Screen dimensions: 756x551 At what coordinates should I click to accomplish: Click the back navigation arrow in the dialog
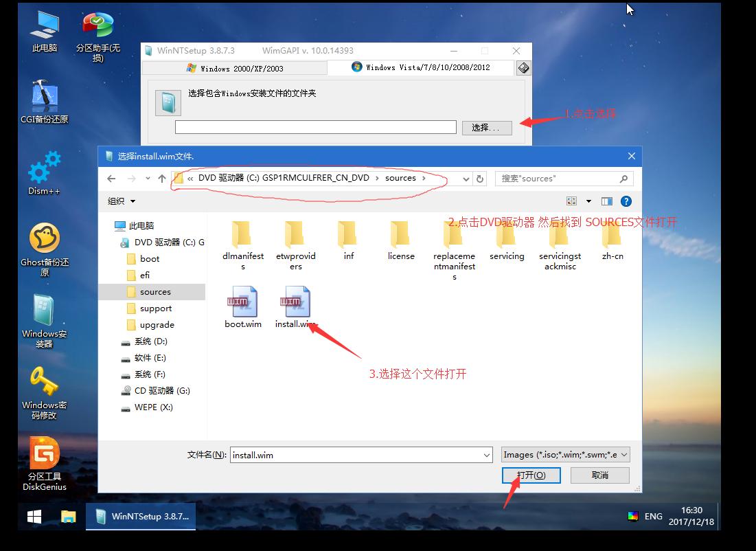pos(111,178)
